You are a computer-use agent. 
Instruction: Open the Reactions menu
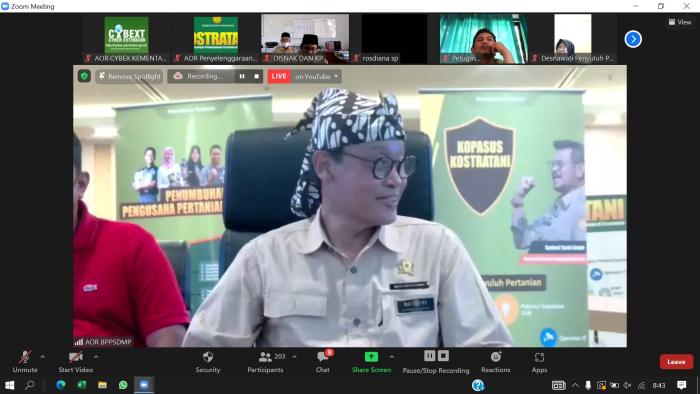pyautogui.click(x=496, y=362)
